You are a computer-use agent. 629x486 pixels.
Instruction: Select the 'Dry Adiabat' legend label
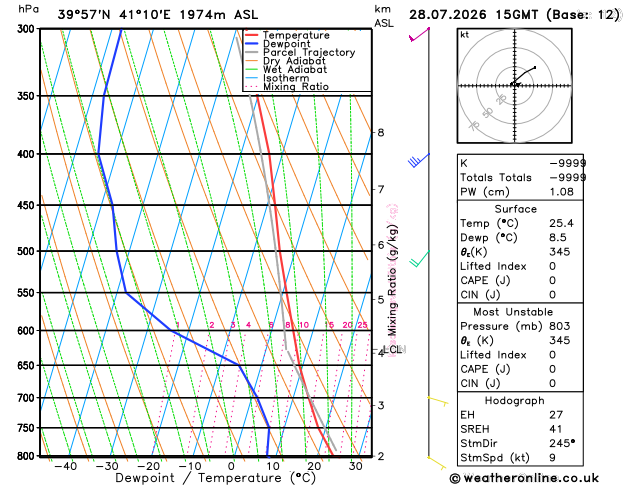coord(294,61)
